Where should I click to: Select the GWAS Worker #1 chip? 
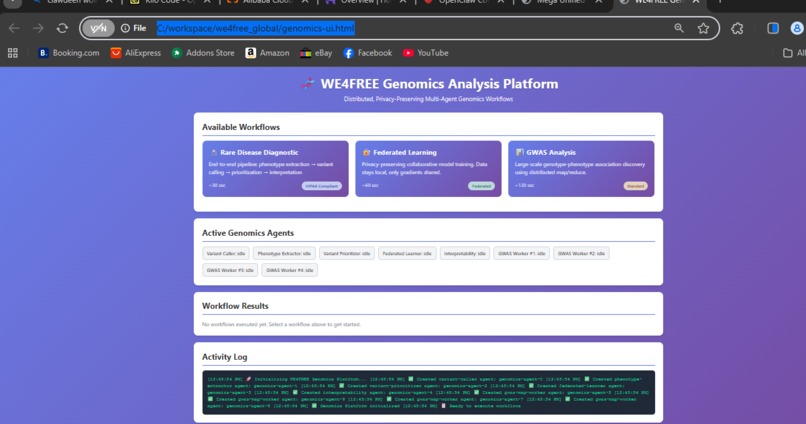(x=522, y=253)
